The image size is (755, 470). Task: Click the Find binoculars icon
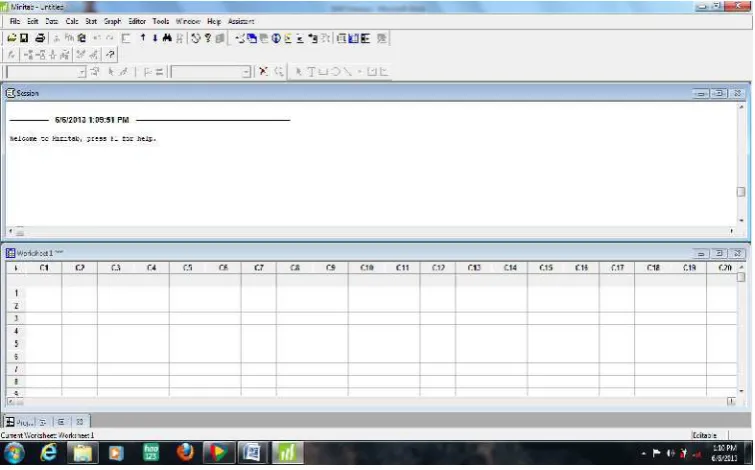click(x=167, y=38)
